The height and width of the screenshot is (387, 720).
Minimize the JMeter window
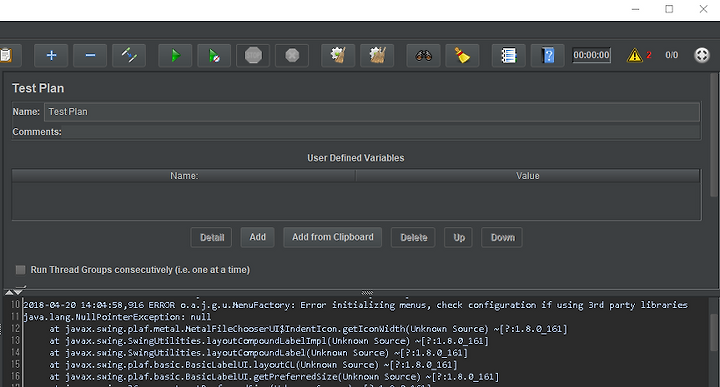(x=636, y=9)
